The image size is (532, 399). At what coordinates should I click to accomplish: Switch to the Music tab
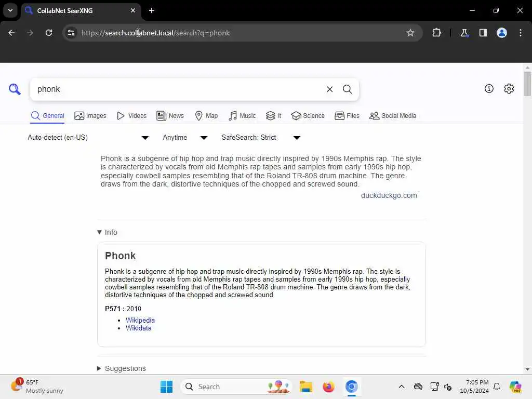click(x=242, y=116)
